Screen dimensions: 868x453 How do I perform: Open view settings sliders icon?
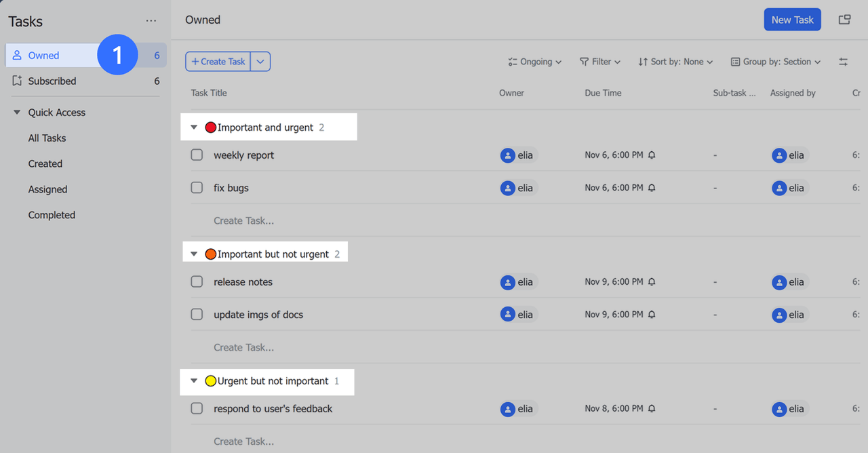click(843, 62)
